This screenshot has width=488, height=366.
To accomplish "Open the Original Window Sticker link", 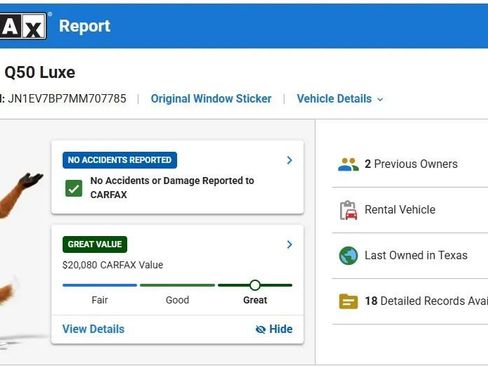I will pyautogui.click(x=211, y=99).
